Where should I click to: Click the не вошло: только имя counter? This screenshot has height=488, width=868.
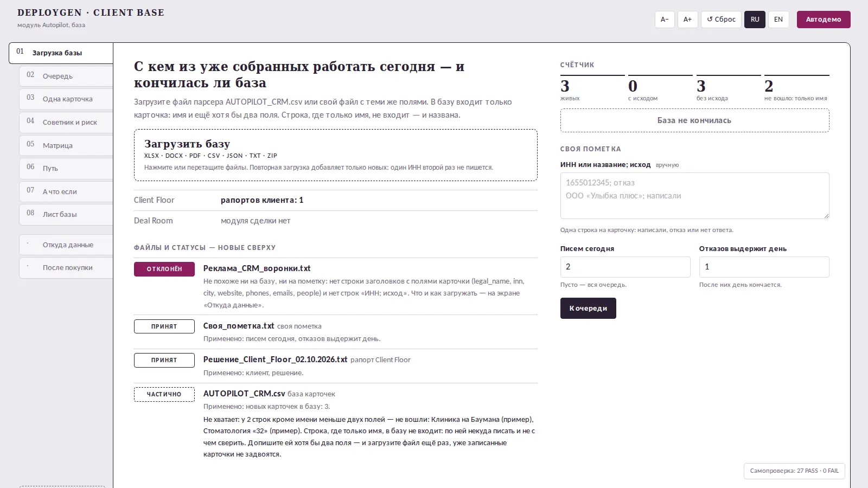coord(797,89)
